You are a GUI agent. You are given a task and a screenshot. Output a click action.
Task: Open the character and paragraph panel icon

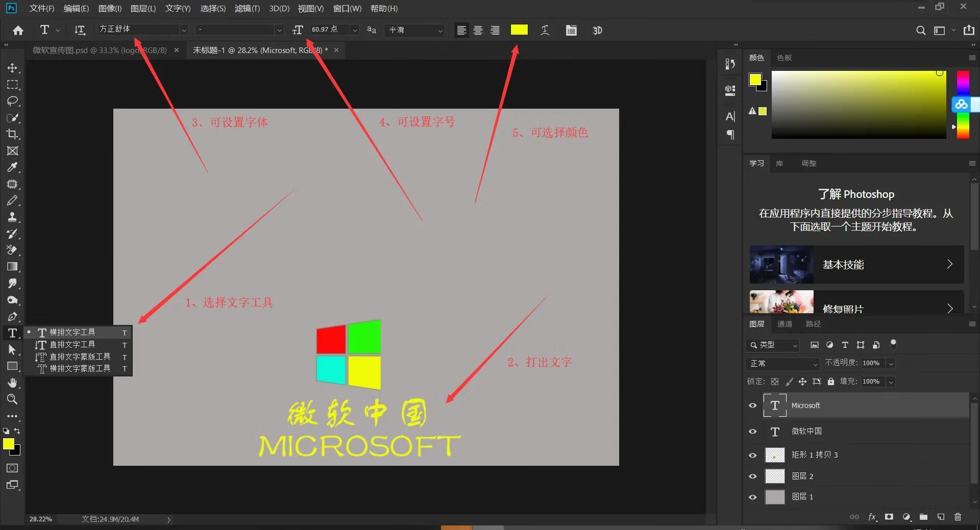coord(571,30)
